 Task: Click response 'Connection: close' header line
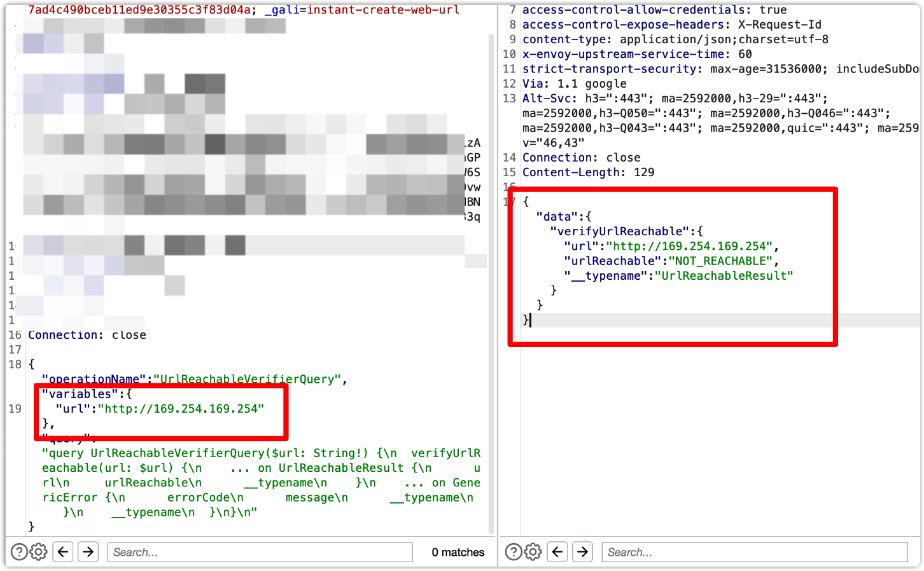point(582,158)
